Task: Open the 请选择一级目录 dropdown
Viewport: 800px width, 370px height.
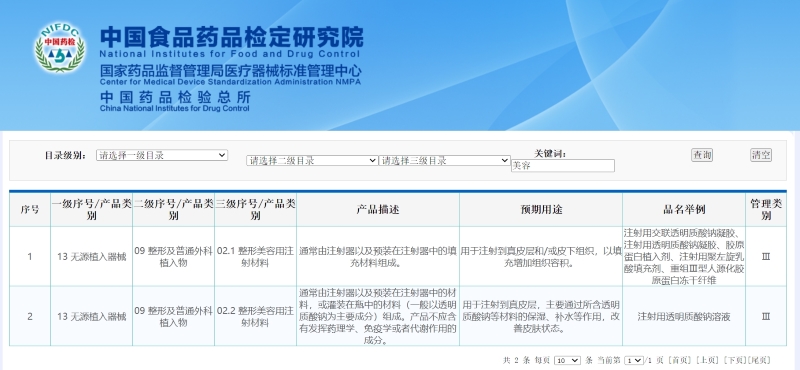Action: [x=162, y=155]
